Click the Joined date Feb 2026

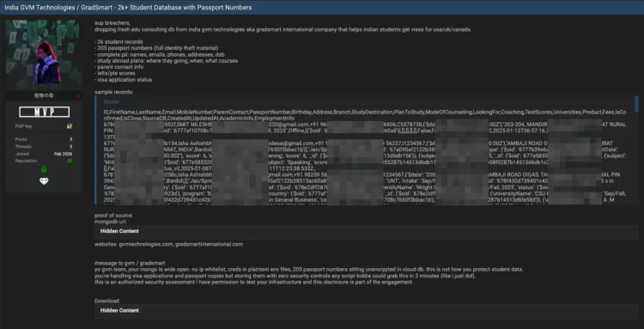[x=64, y=154]
